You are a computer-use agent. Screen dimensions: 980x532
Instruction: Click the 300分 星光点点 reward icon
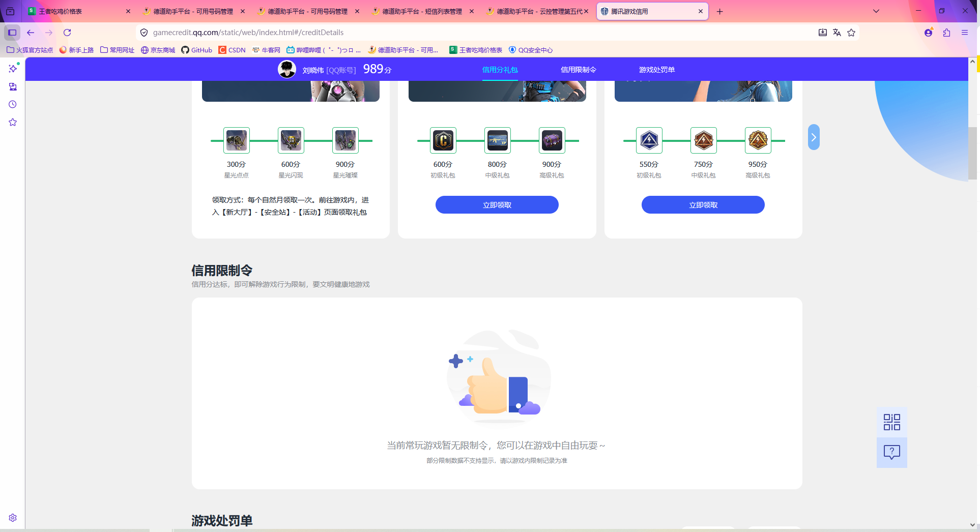236,140
